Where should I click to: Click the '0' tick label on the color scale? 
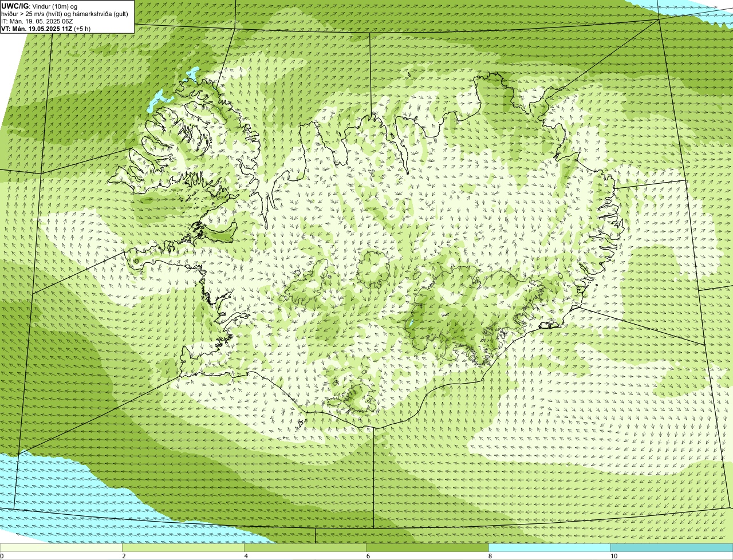pyautogui.click(x=2, y=556)
